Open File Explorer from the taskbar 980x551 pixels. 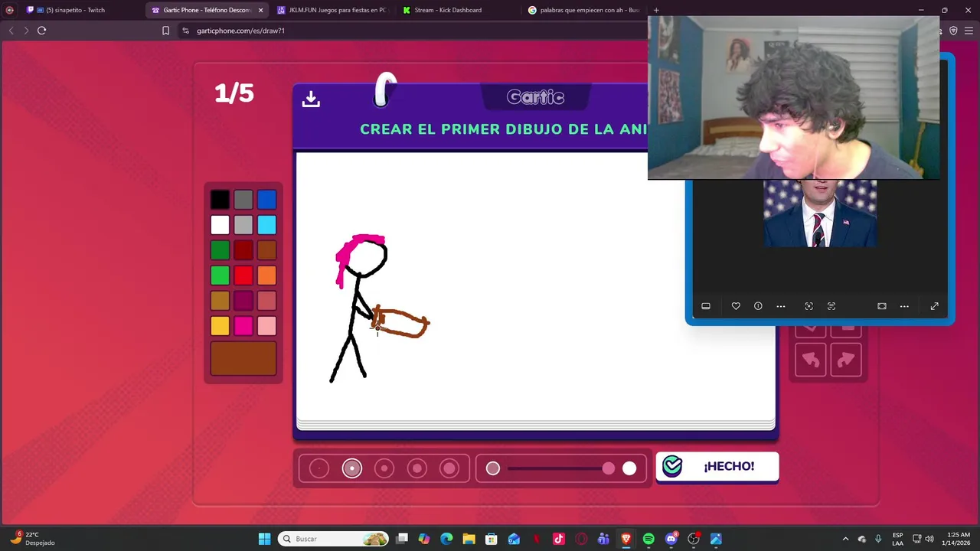[x=469, y=539]
